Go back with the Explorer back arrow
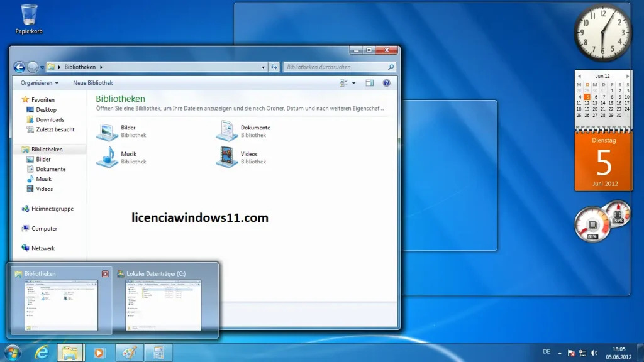 [19, 67]
